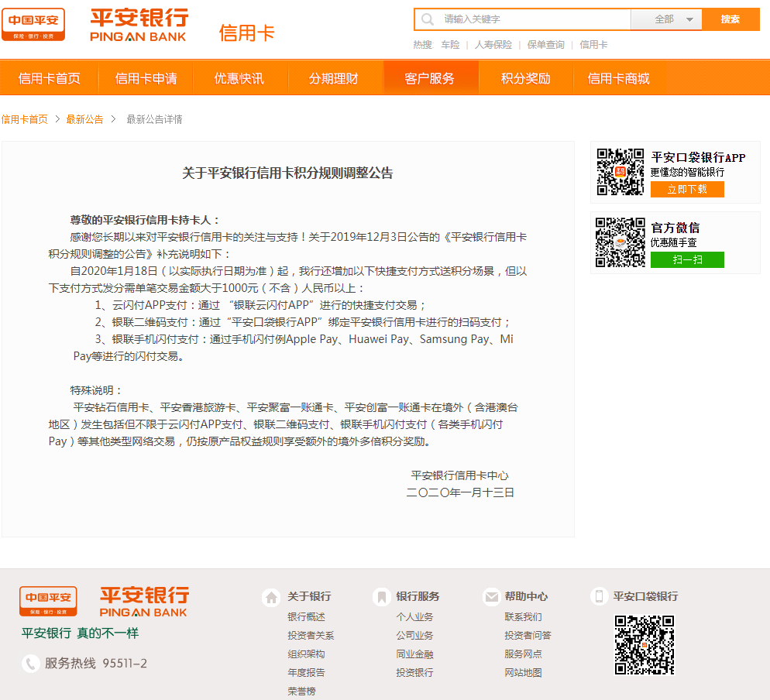Image resolution: width=770 pixels, height=700 pixels.
Task: Click the 年度报告 footer link
Action: 307,673
